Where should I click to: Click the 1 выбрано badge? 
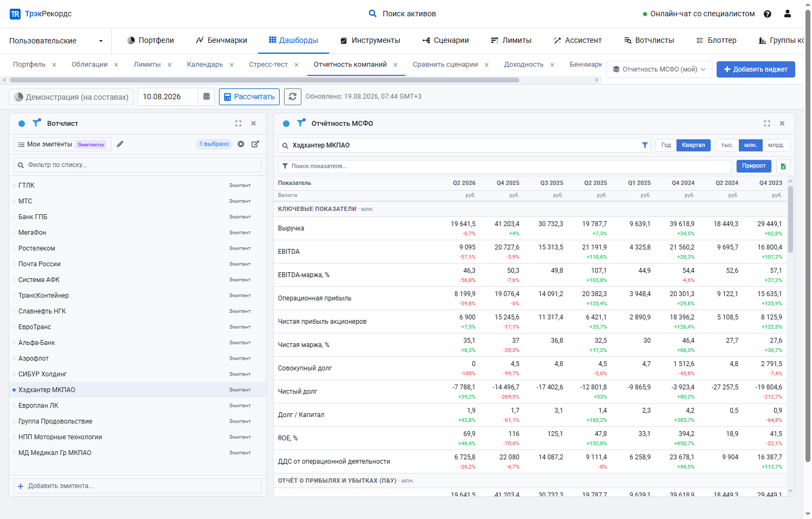pyautogui.click(x=214, y=144)
